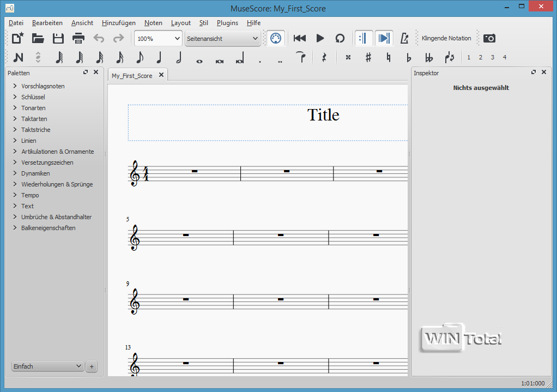Expand the Schlüssel palette
The image size is (557, 392).
click(x=33, y=97)
